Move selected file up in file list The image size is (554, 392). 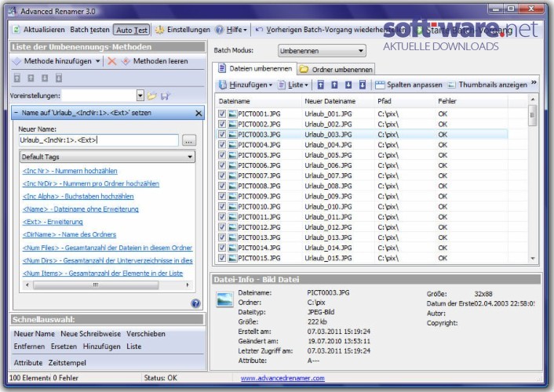334,85
